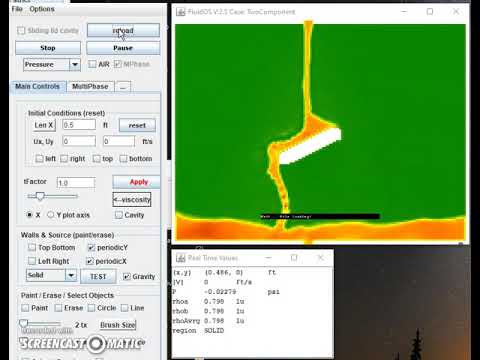Click the 'region SOLID' value row

(199, 331)
